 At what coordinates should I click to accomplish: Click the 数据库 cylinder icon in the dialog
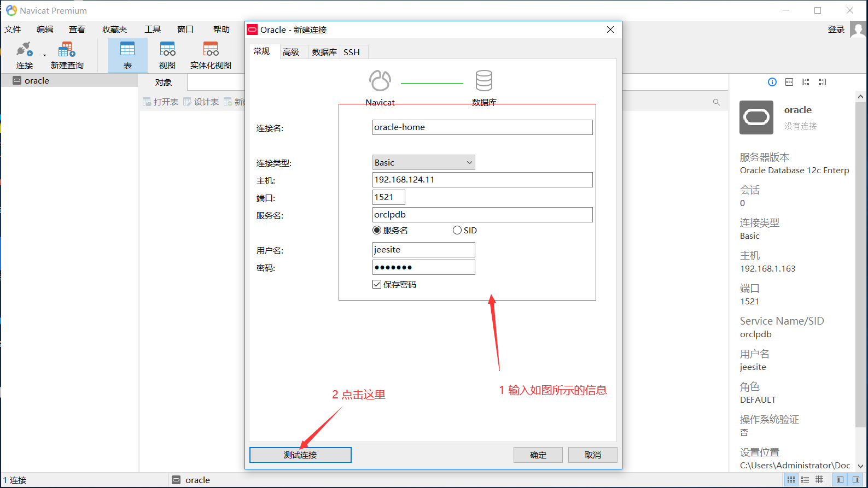[483, 80]
